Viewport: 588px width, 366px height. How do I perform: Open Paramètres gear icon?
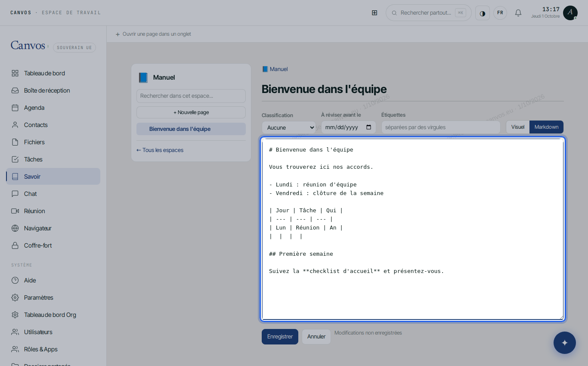click(15, 298)
